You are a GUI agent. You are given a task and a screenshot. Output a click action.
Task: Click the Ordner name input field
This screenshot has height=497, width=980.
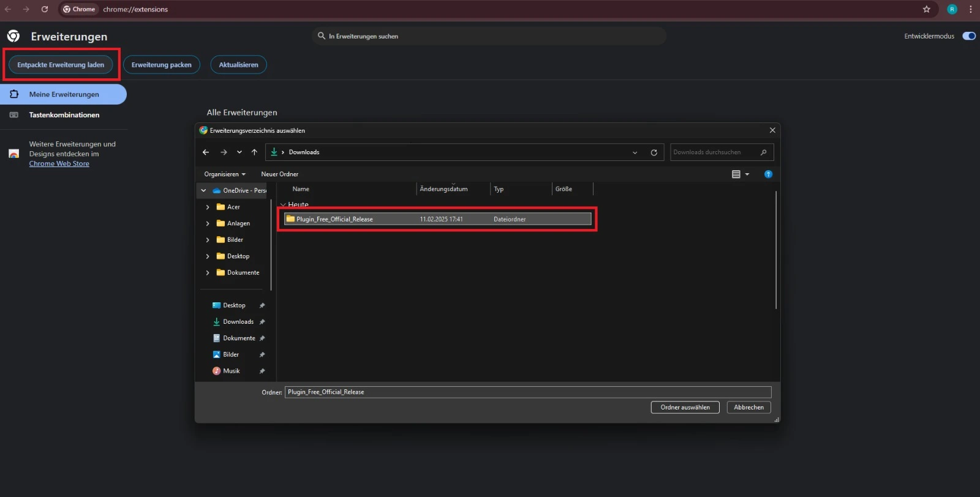click(528, 392)
